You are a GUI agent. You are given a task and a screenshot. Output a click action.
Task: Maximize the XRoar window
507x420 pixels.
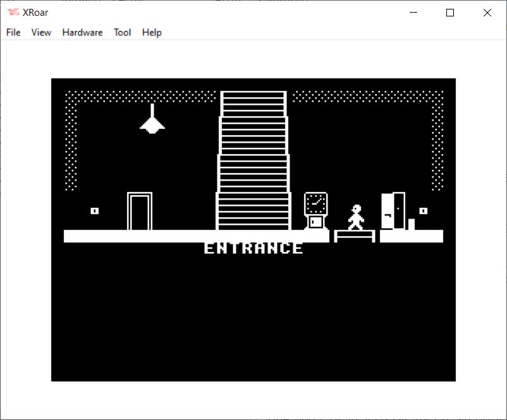coord(450,13)
